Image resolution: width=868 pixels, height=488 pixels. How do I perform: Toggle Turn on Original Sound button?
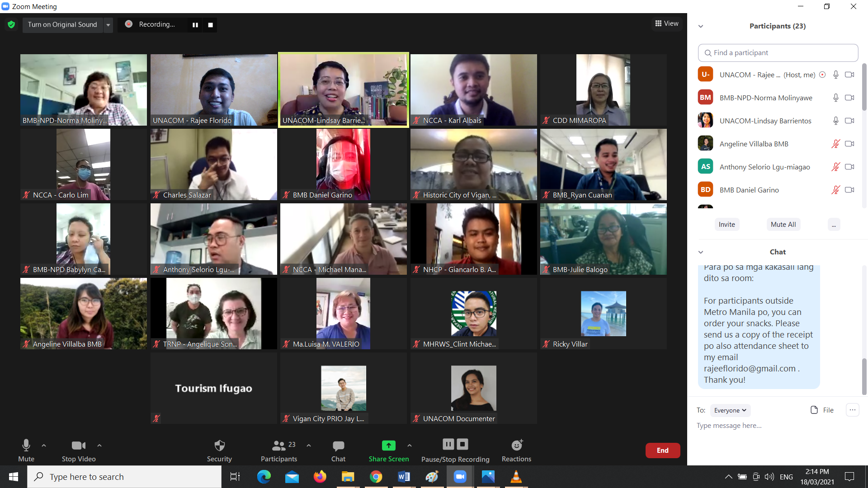coord(60,24)
